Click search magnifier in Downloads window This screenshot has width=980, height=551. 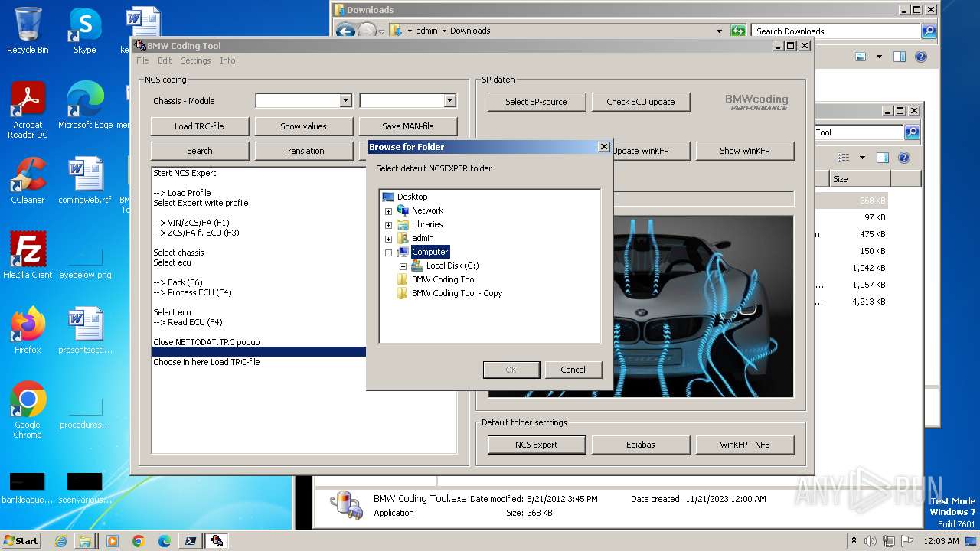(x=929, y=31)
